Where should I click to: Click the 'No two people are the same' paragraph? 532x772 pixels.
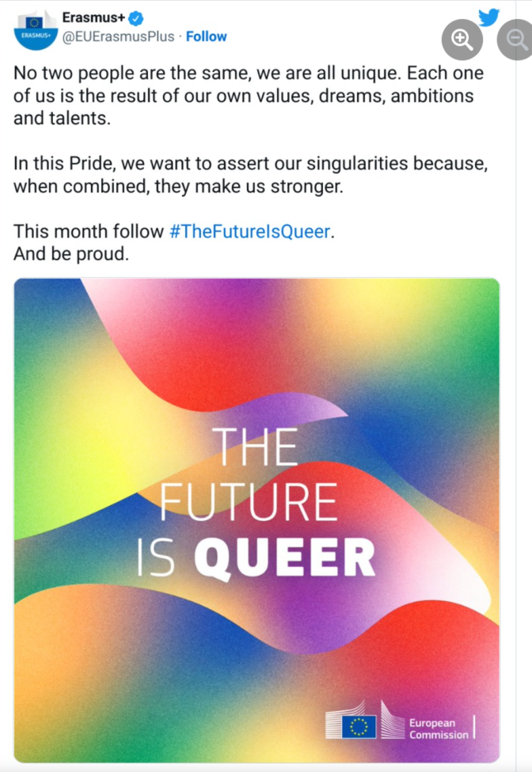pyautogui.click(x=249, y=96)
